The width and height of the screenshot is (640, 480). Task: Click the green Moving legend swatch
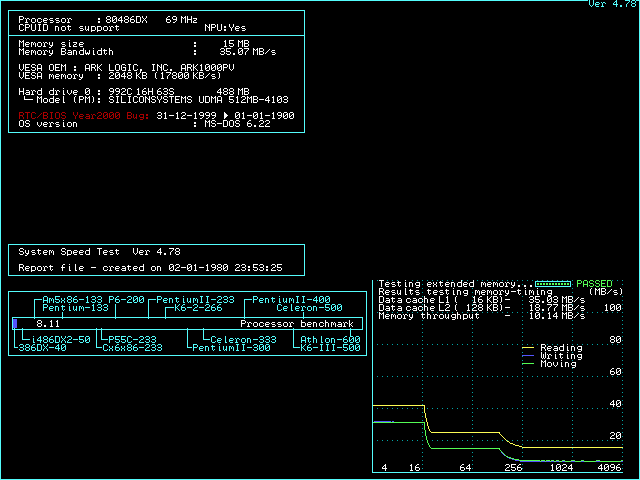pos(528,364)
